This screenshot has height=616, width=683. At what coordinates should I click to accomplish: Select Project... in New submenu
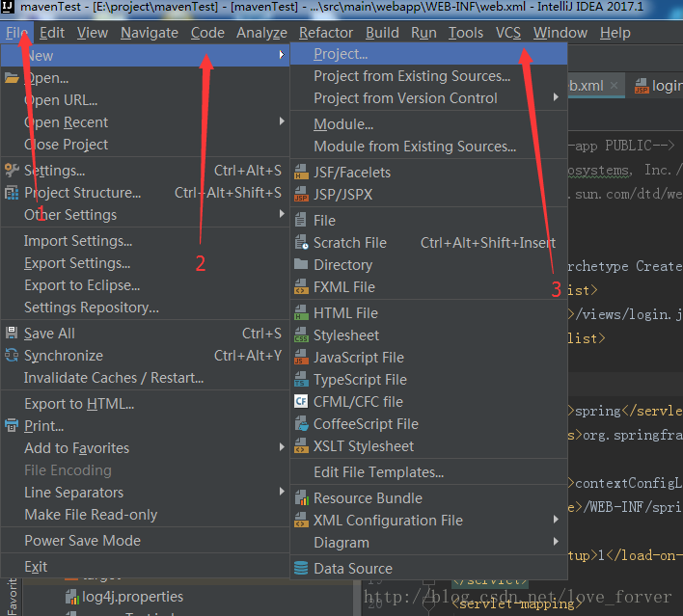(428, 54)
